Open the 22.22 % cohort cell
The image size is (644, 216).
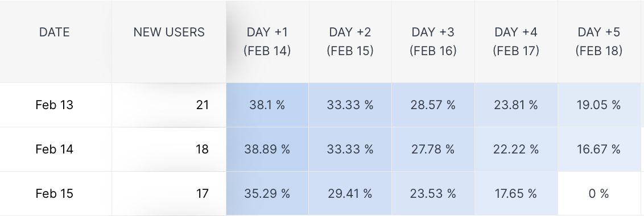coord(516,149)
